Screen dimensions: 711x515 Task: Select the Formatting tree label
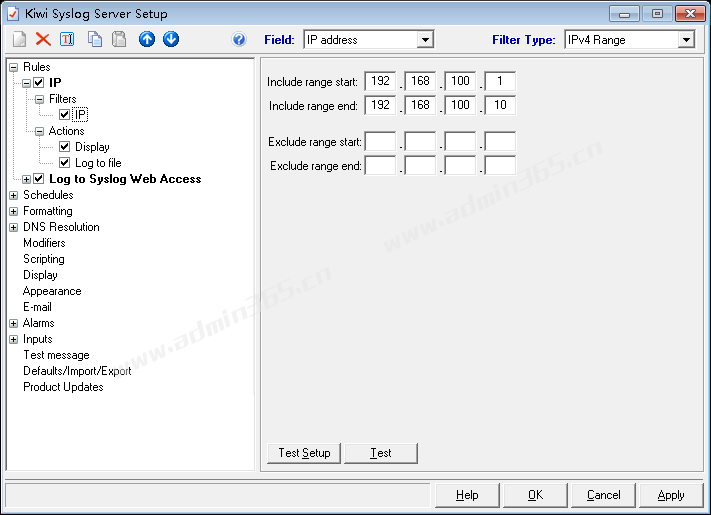48,211
